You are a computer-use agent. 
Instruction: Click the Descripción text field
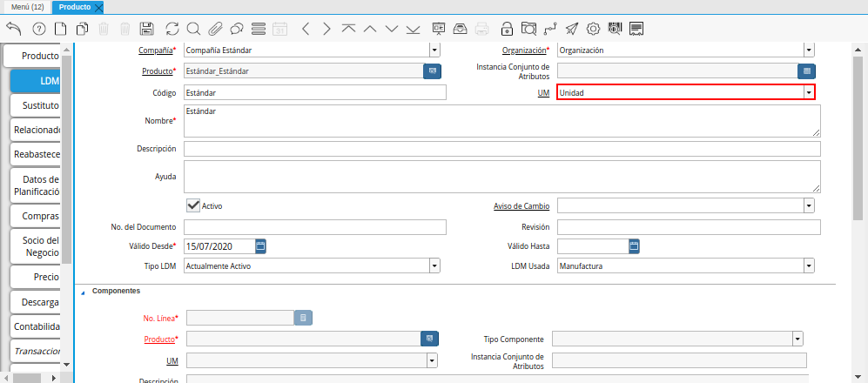(501, 149)
